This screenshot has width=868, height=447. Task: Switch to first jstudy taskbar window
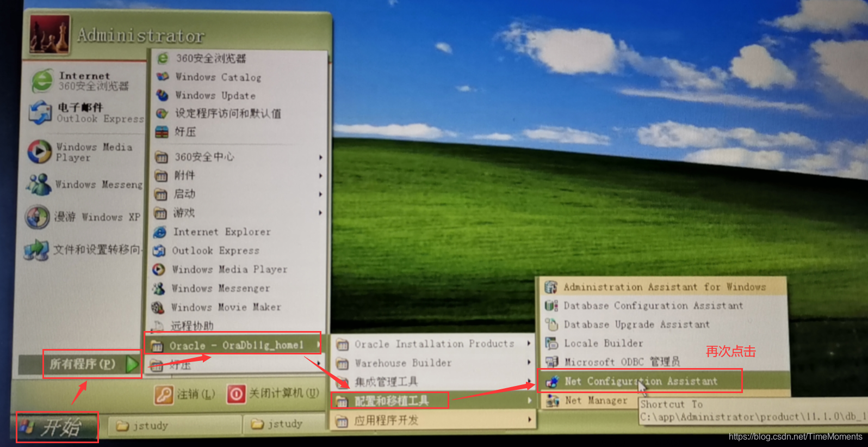(175, 426)
